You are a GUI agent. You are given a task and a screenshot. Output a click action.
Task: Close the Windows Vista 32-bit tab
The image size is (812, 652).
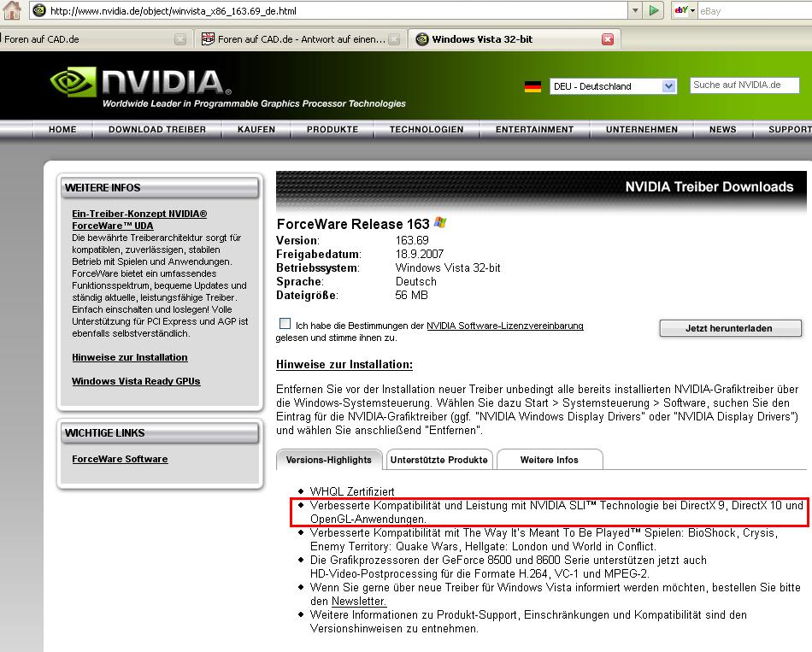point(608,39)
